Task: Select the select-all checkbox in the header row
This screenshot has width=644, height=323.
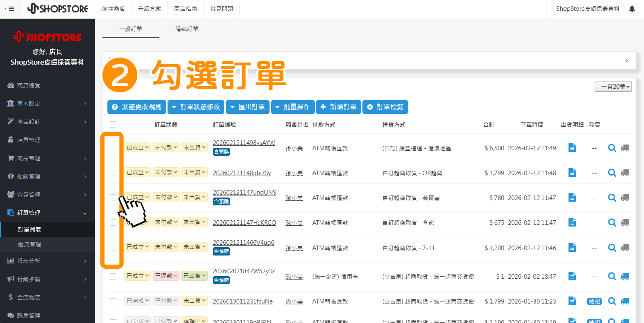Action: click(113, 124)
